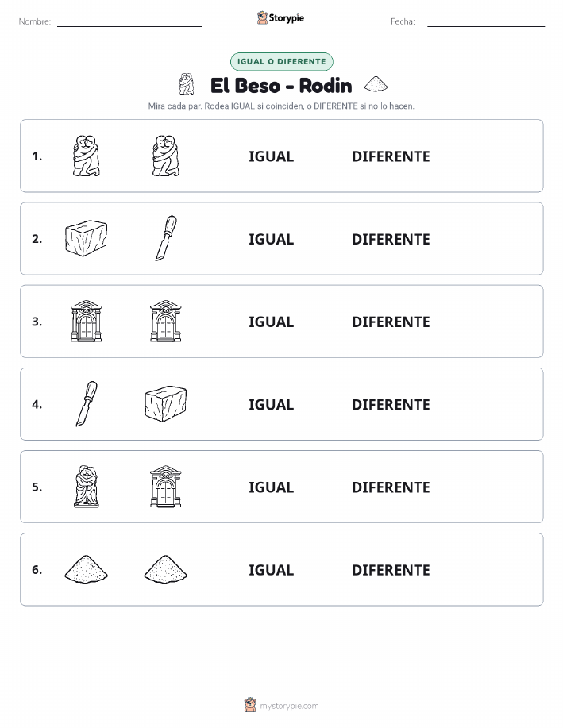Click the IGUAL O DIFERENTE green badge
Screen dimensions: 563x728
click(x=281, y=61)
